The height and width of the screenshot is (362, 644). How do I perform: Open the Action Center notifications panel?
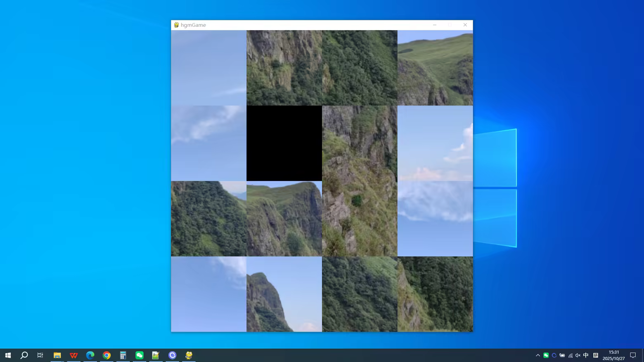tap(633, 355)
